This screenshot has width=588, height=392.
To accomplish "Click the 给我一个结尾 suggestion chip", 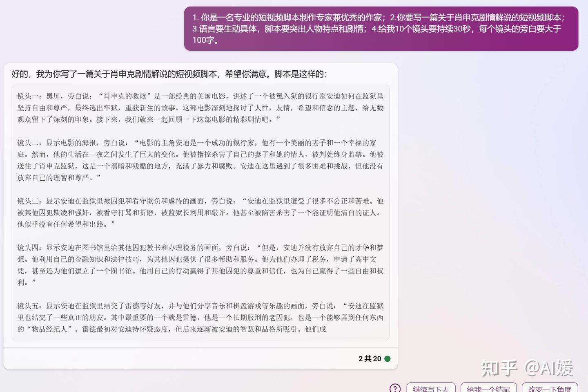I will 489,388.
